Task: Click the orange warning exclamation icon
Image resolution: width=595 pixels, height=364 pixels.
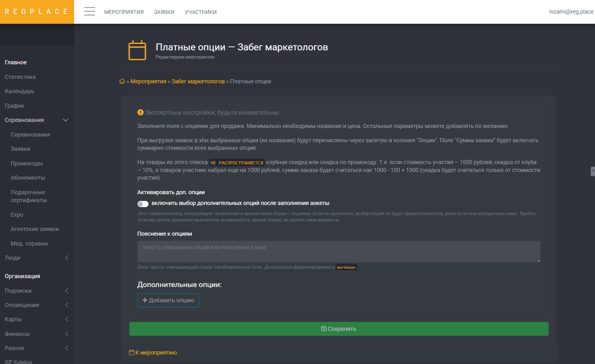Action: [140, 112]
